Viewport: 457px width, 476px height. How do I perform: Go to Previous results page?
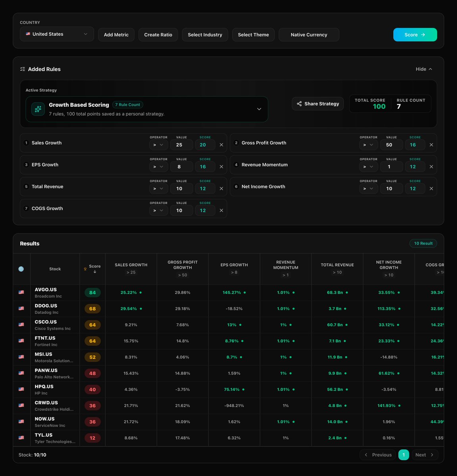pyautogui.click(x=378, y=455)
